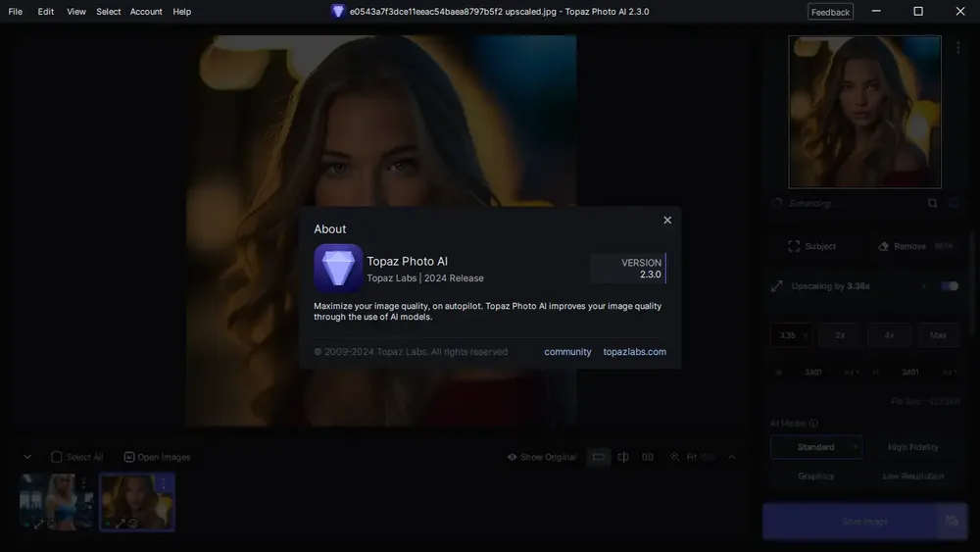This screenshot has width=980, height=552.
Task: Open the Help menu
Action: click(x=182, y=11)
